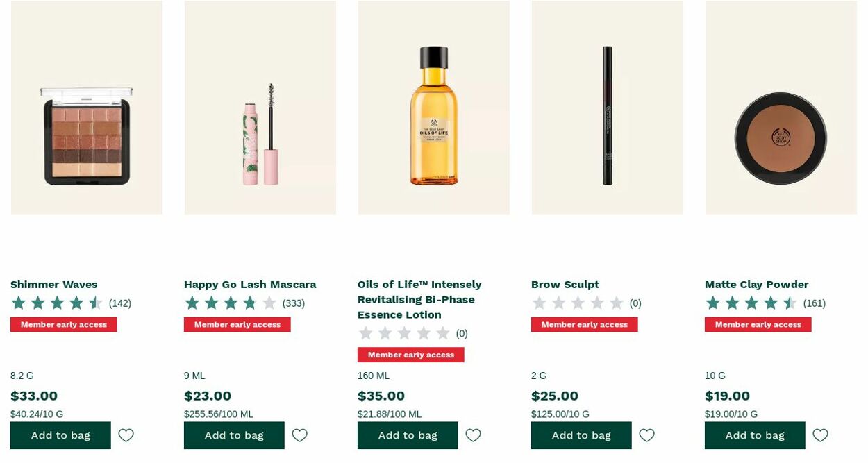Image resolution: width=868 pixels, height=463 pixels.
Task: Click the (333) review count for the mascara
Action: (293, 303)
